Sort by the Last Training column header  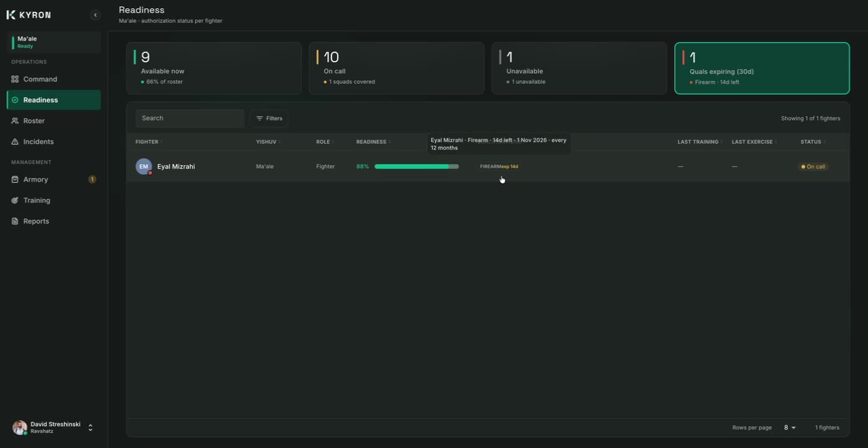click(x=700, y=142)
